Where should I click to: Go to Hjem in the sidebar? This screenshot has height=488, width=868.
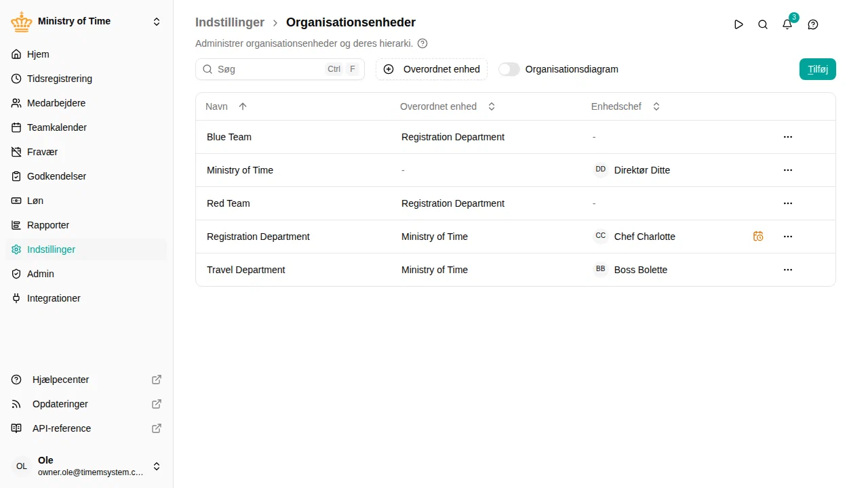(x=86, y=54)
